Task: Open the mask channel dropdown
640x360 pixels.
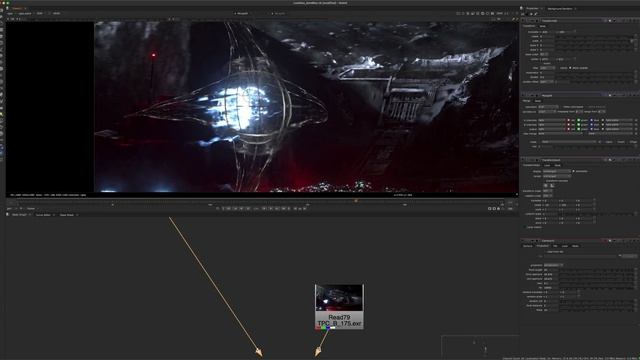Action: (568, 142)
